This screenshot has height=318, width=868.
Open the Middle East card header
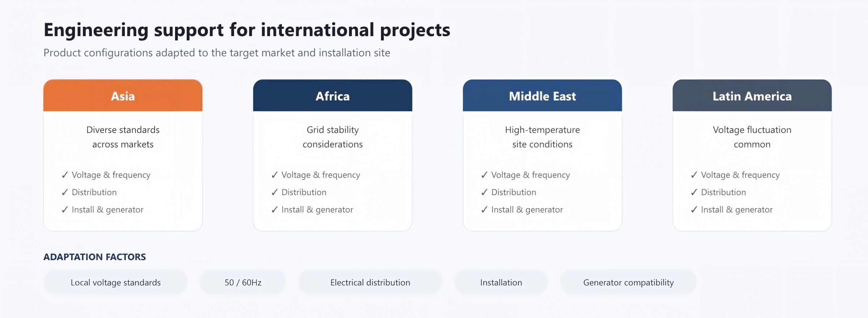click(542, 95)
